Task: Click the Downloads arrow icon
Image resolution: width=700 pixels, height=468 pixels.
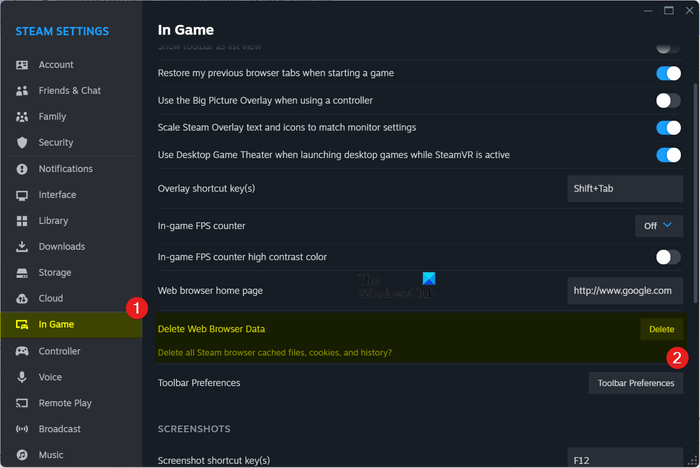Action: pos(22,247)
